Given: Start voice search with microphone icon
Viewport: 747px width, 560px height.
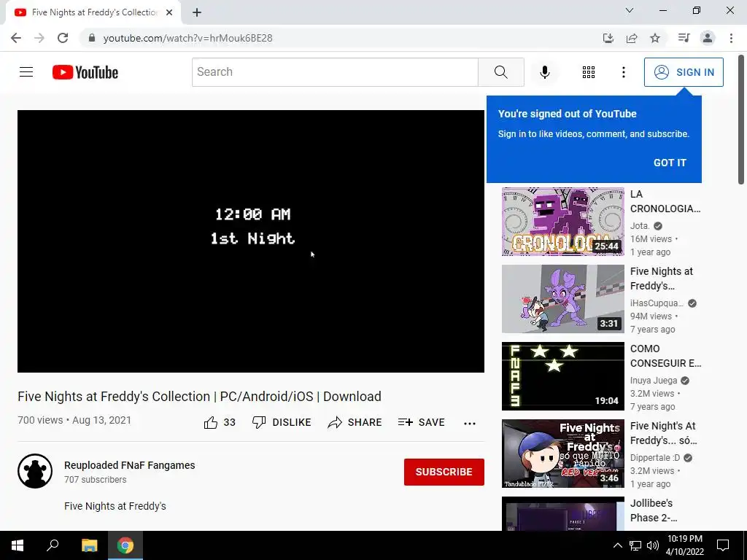Looking at the screenshot, I should point(544,72).
